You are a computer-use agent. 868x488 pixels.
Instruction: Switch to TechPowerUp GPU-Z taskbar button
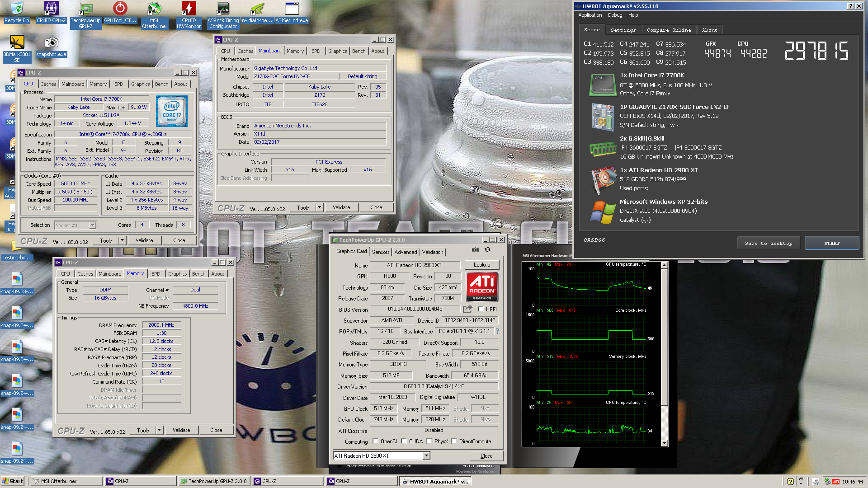coord(214,481)
